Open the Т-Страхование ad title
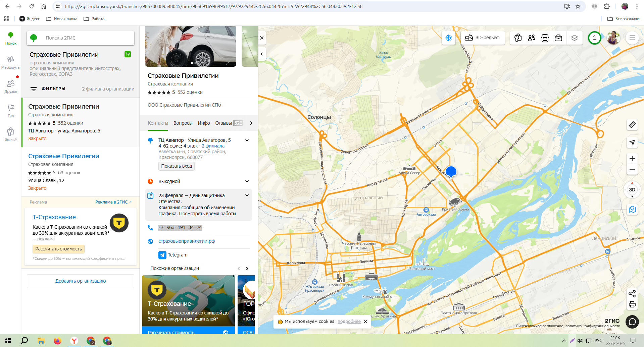This screenshot has width=644, height=347. [54, 217]
